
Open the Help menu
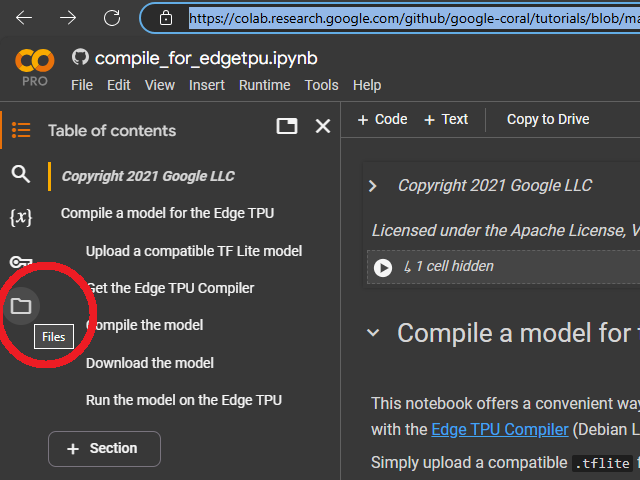point(367,85)
